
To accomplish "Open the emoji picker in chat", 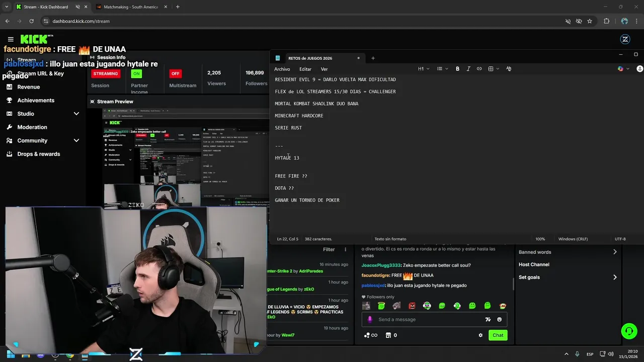I will (x=499, y=319).
